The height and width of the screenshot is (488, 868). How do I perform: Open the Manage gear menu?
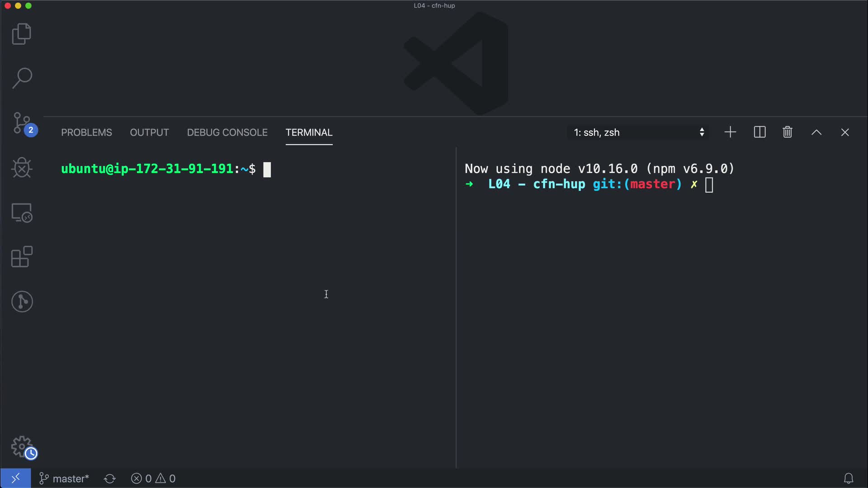[22, 446]
